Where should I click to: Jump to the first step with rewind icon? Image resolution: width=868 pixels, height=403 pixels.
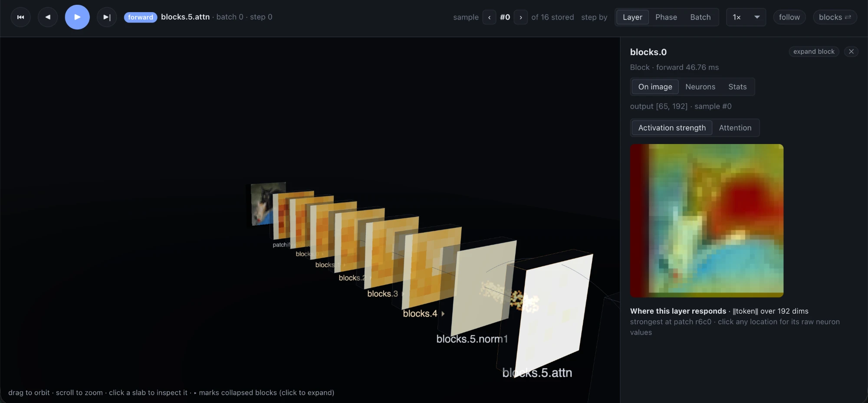pyautogui.click(x=20, y=17)
